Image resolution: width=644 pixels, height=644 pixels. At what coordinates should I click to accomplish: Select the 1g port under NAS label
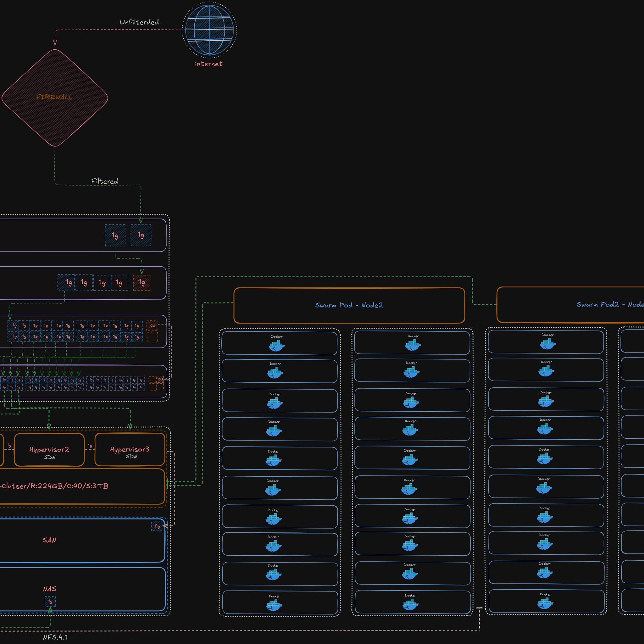coord(50,602)
